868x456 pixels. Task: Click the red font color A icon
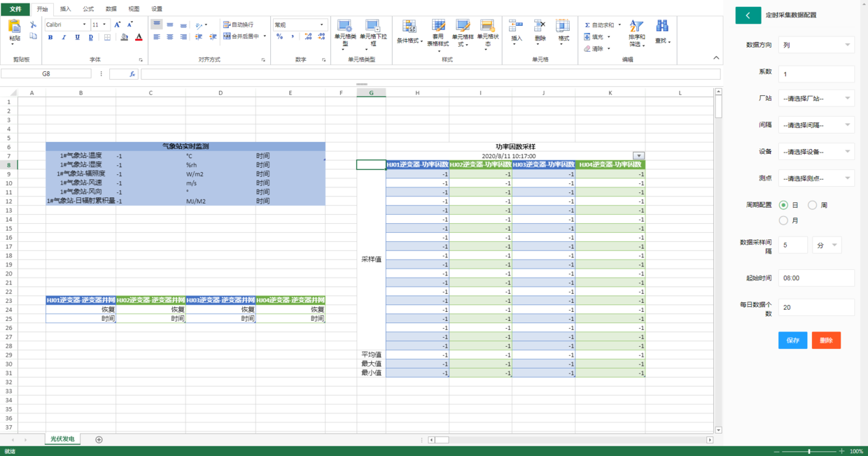pos(139,37)
